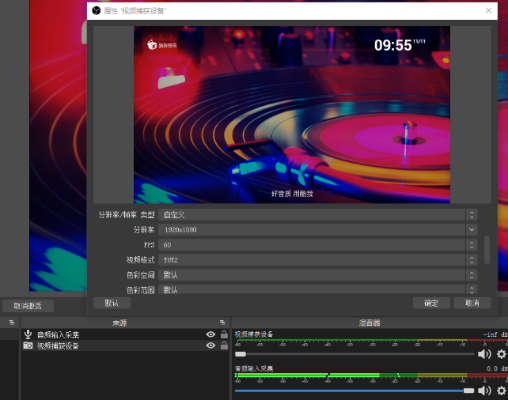Click the lock icon on 音频输入采集 source
The height and width of the screenshot is (400, 508).
click(224, 334)
